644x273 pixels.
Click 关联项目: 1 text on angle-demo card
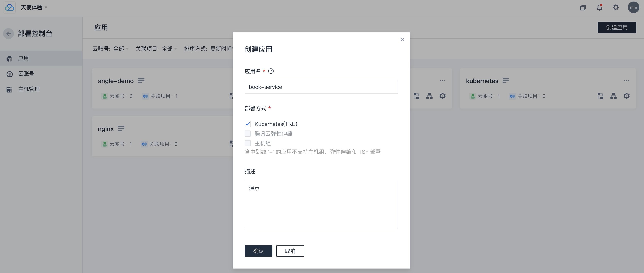pos(164,96)
